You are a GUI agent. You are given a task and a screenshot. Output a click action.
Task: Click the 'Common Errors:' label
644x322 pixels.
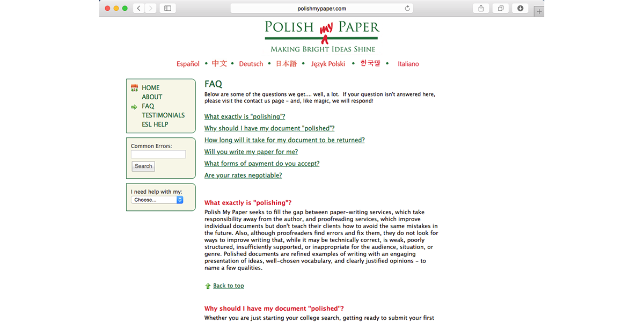(152, 146)
